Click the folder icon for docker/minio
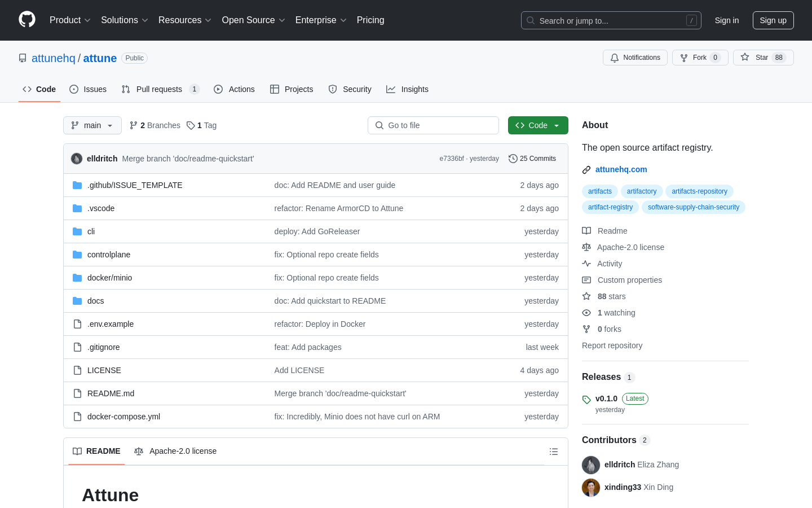Image resolution: width=812 pixels, height=508 pixels. [77, 278]
